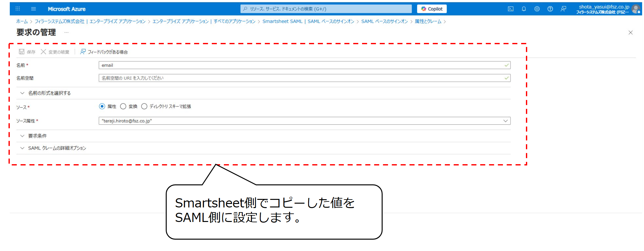The width and height of the screenshot is (644, 251).
Task: Click the 名前 field containing email
Action: tap(304, 65)
